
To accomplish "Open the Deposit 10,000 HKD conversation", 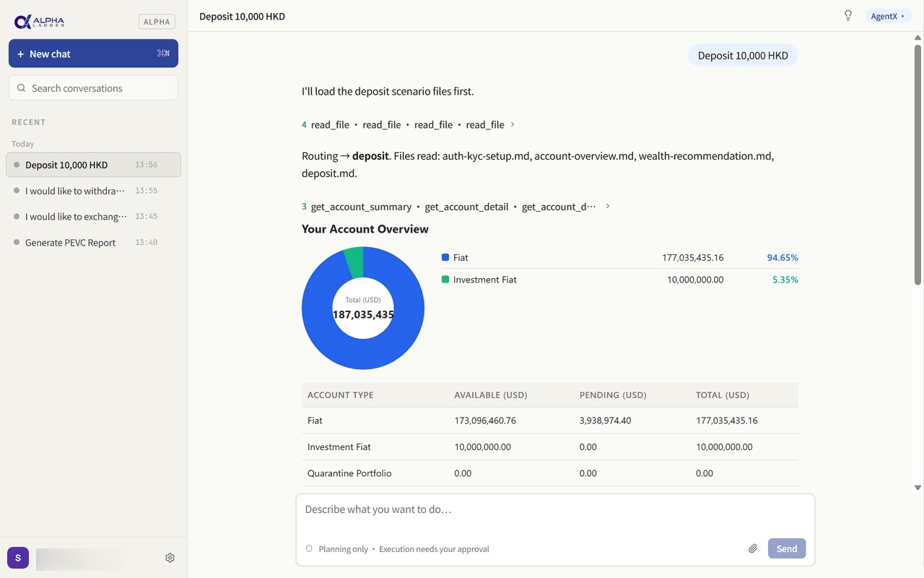I will point(93,165).
